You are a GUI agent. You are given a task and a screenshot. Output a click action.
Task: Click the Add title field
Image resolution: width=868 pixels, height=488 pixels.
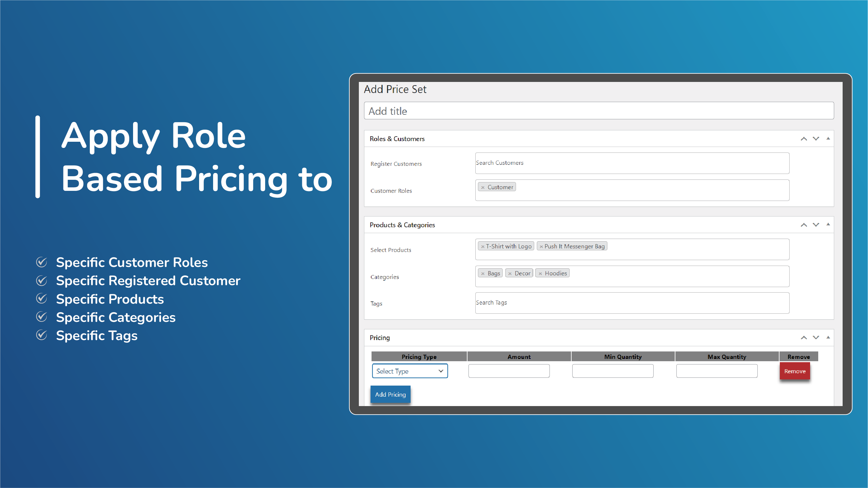coord(599,111)
